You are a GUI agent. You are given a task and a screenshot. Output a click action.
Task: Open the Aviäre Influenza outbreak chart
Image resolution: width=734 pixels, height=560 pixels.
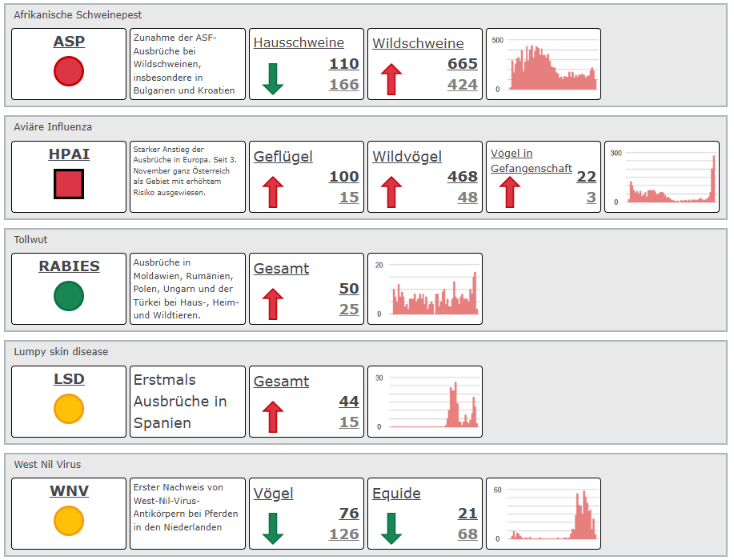point(662,177)
